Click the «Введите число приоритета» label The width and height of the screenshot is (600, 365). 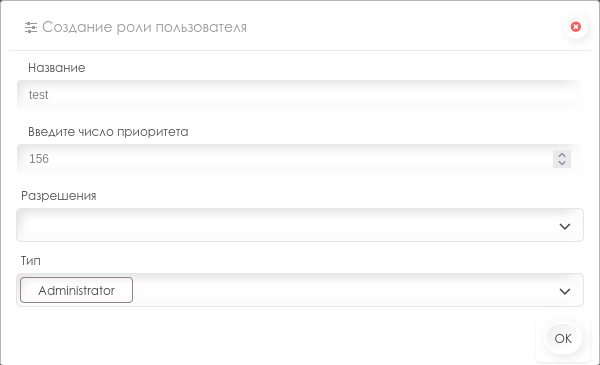tap(108, 132)
